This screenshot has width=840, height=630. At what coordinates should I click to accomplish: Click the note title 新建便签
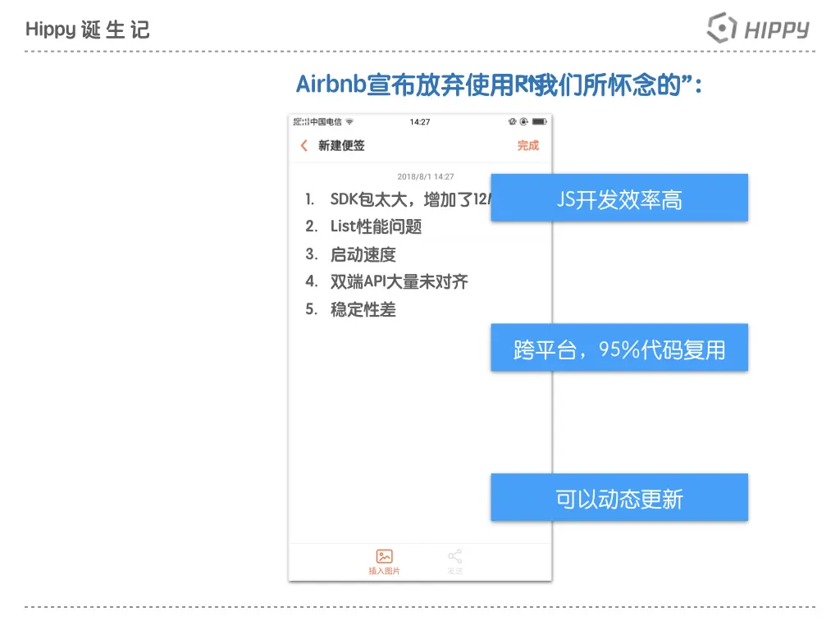(341, 146)
